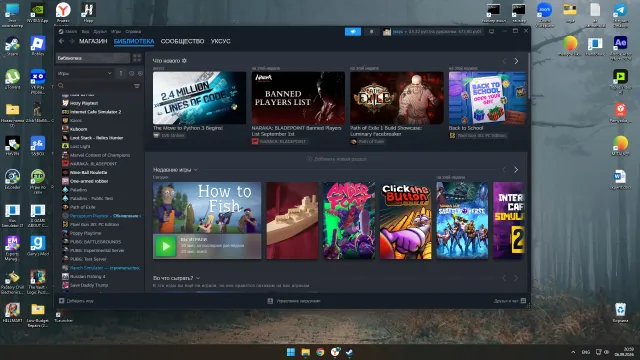Open the What's New settings gear
This screenshot has height=360, width=640.
click(x=184, y=60)
